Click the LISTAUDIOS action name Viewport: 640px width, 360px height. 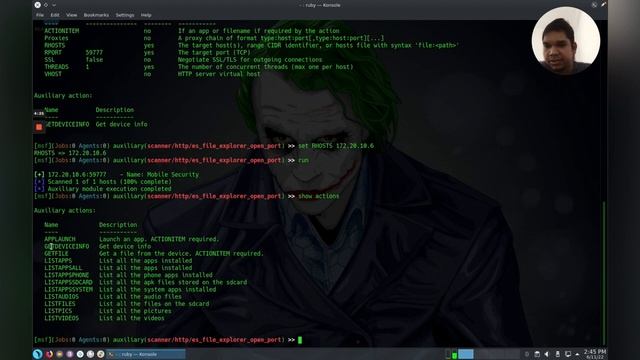(x=62, y=296)
